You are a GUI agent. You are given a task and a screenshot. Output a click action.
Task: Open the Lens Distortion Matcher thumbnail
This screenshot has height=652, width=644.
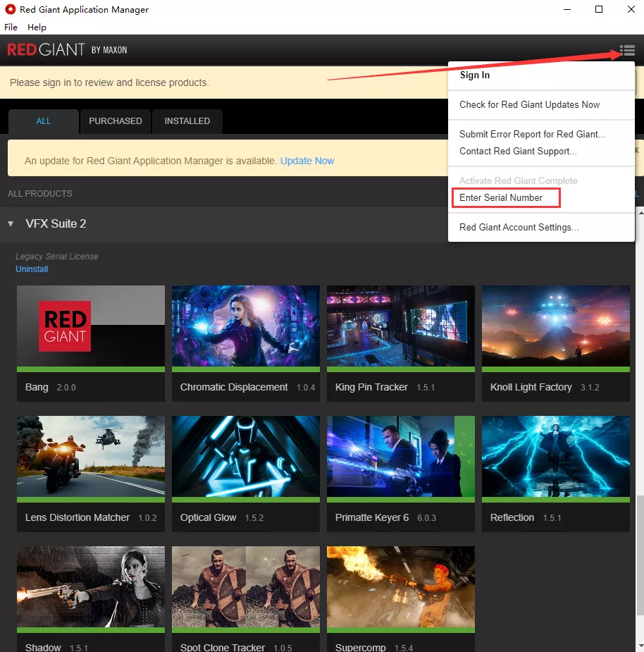pyautogui.click(x=91, y=457)
